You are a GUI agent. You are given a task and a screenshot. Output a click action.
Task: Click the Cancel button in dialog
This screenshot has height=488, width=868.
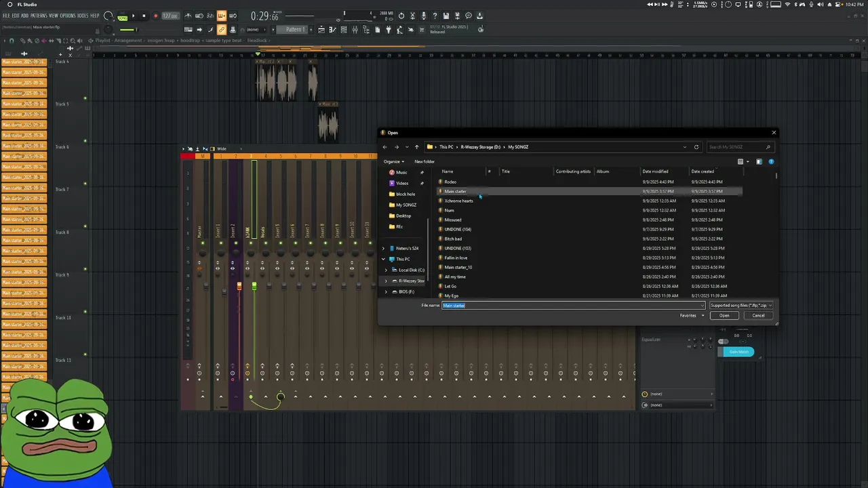pos(758,315)
